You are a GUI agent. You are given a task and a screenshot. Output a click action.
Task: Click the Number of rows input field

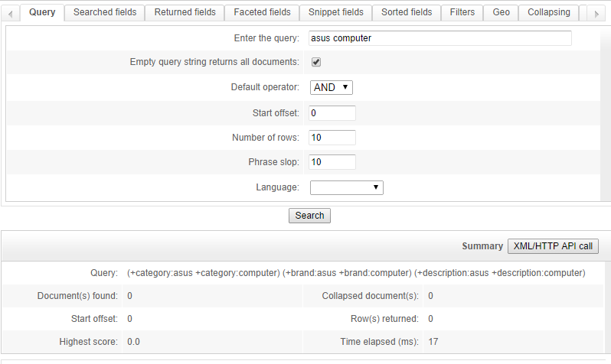pyautogui.click(x=332, y=138)
